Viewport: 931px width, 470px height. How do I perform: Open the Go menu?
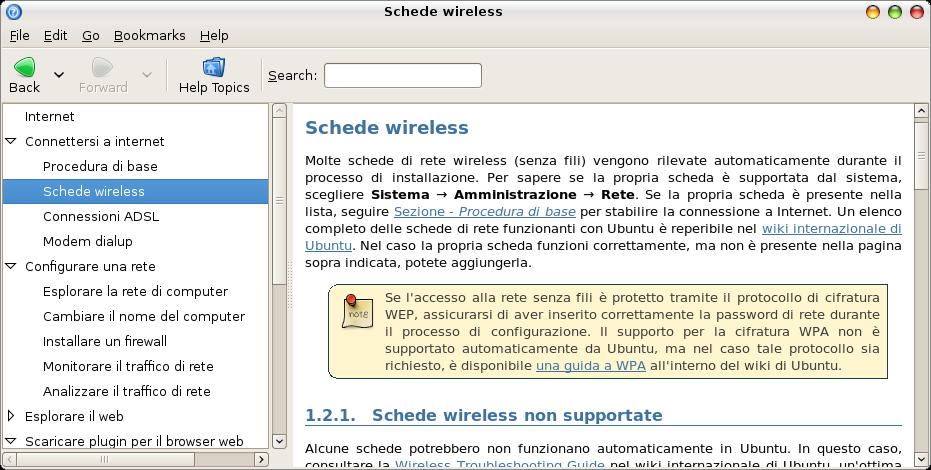tap(90, 36)
